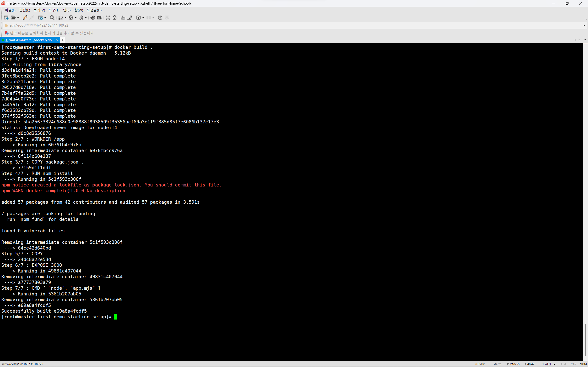The width and height of the screenshot is (588, 367).
Task: Click the Find magnifier icon
Action: click(52, 18)
